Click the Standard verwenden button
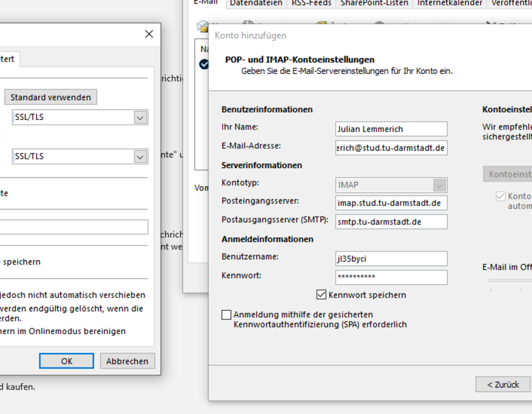Image resolution: width=532 pixels, height=414 pixels. coord(51,97)
